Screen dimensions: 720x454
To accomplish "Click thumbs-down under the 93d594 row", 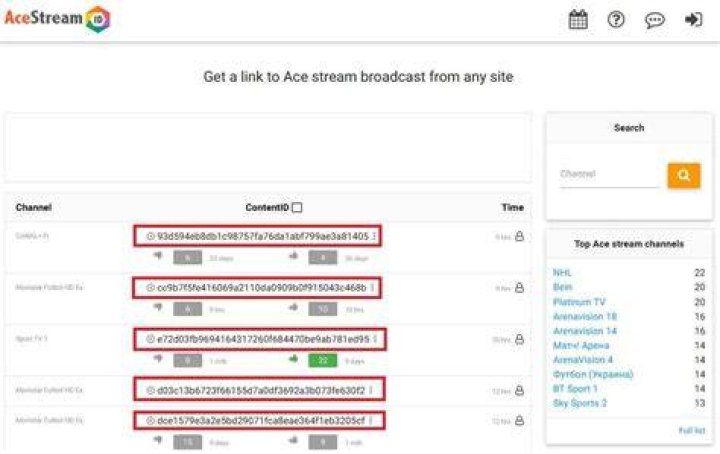I will click(158, 256).
